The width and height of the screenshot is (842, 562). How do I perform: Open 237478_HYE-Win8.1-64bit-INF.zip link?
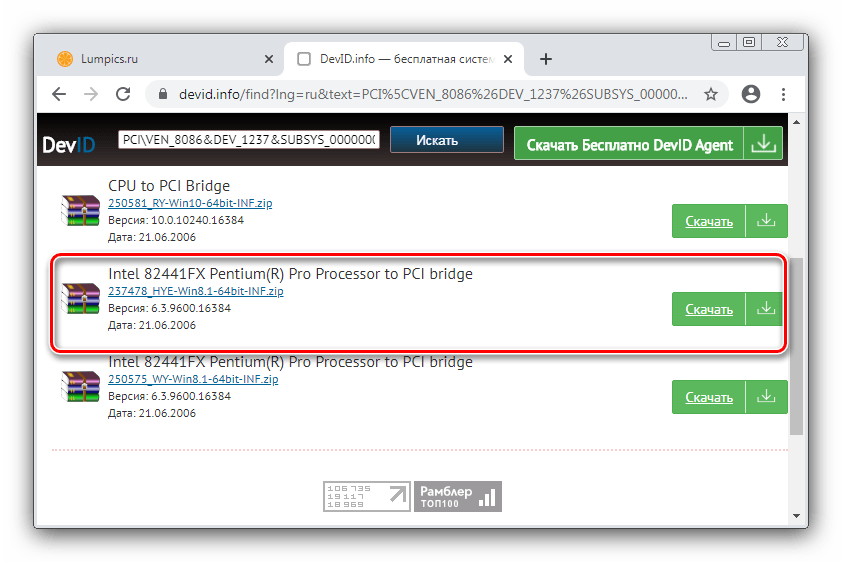click(x=195, y=291)
